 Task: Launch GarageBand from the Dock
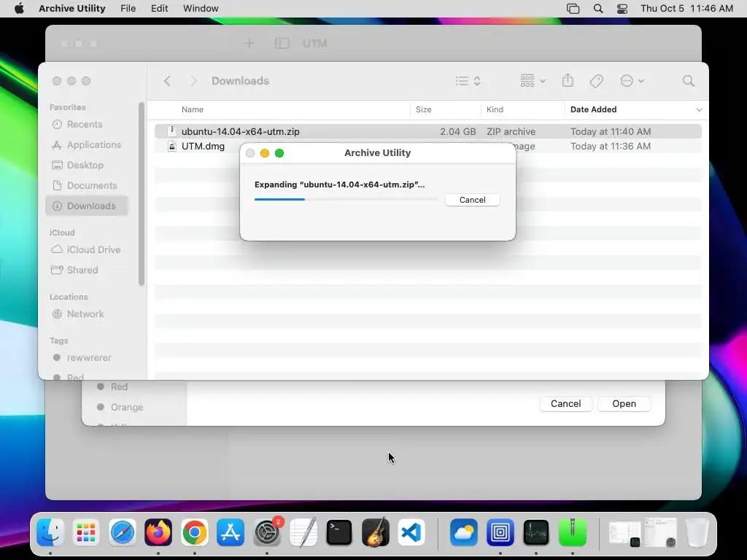point(376,532)
